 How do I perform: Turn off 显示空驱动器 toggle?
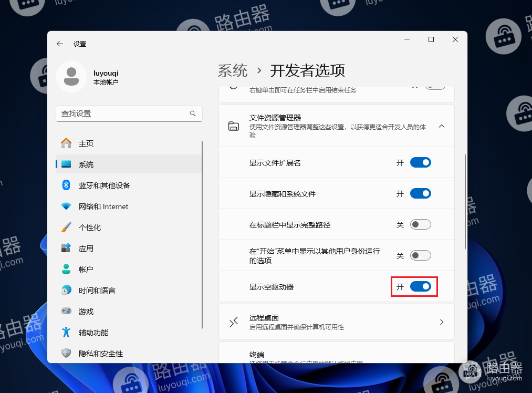[x=420, y=287]
